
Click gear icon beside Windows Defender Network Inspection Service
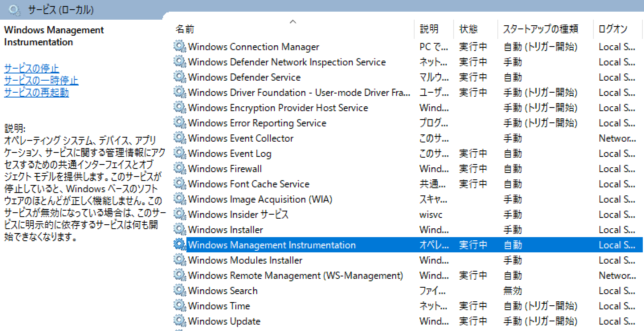click(180, 62)
